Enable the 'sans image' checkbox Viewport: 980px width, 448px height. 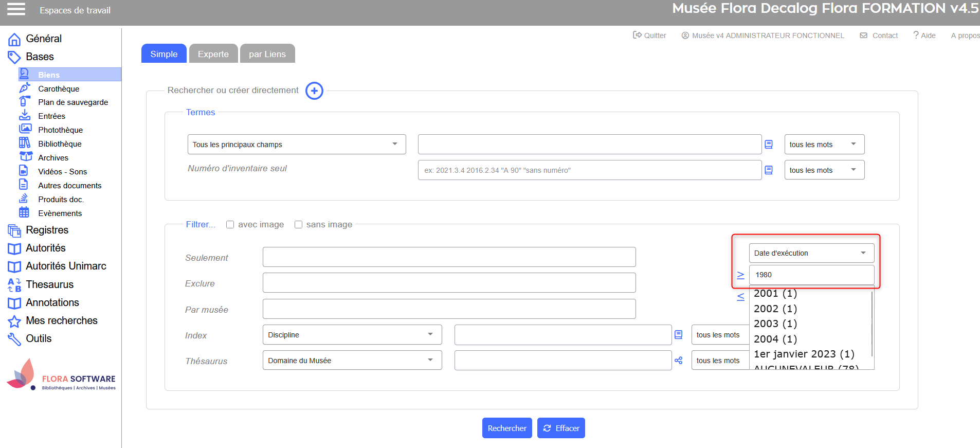298,225
